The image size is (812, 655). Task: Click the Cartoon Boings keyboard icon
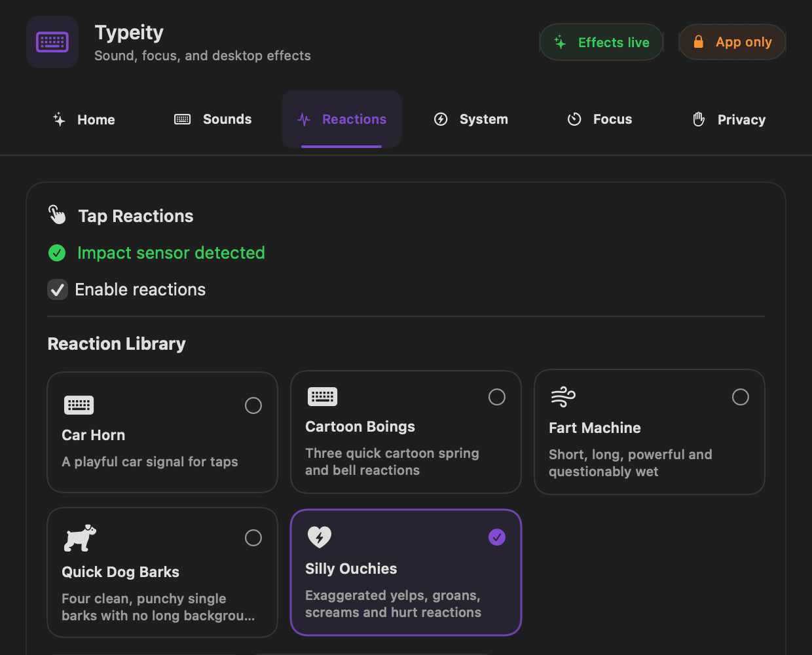pyautogui.click(x=322, y=396)
